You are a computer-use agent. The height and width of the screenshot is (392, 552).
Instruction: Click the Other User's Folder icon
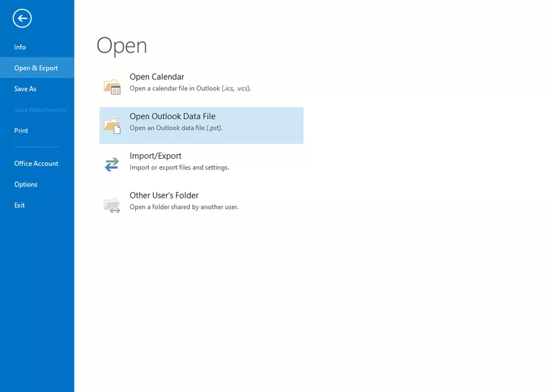pos(112,205)
